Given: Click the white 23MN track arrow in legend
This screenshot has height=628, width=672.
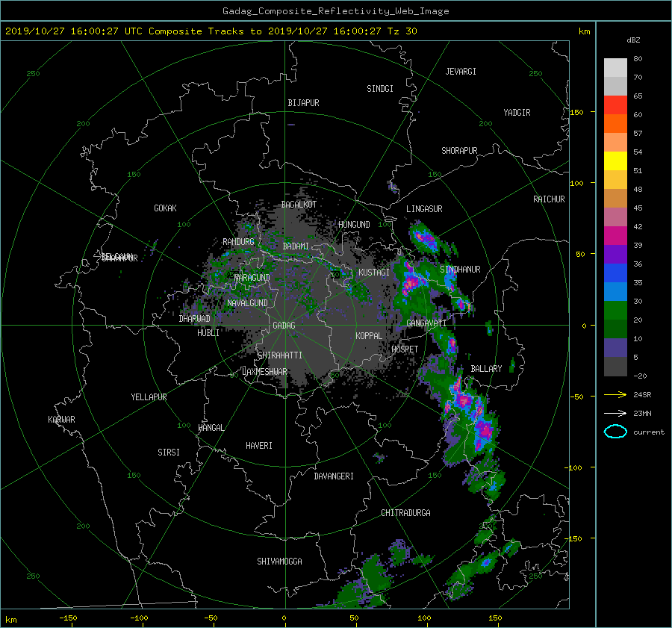Looking at the screenshot, I should pyautogui.click(x=615, y=413).
